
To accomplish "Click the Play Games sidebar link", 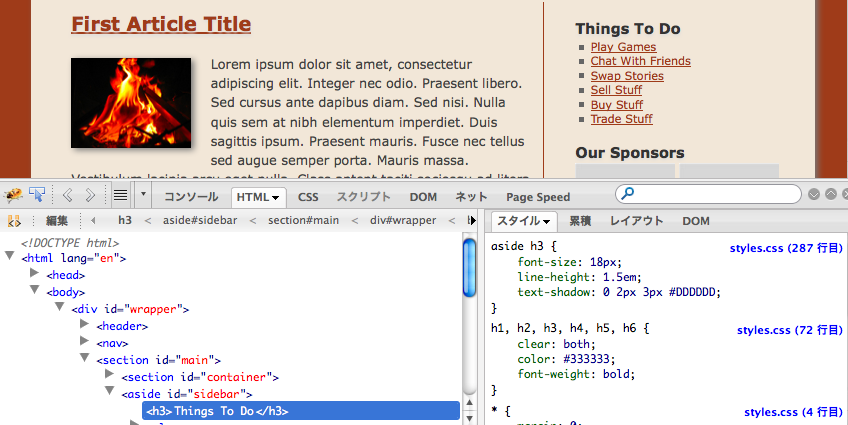I will [623, 47].
